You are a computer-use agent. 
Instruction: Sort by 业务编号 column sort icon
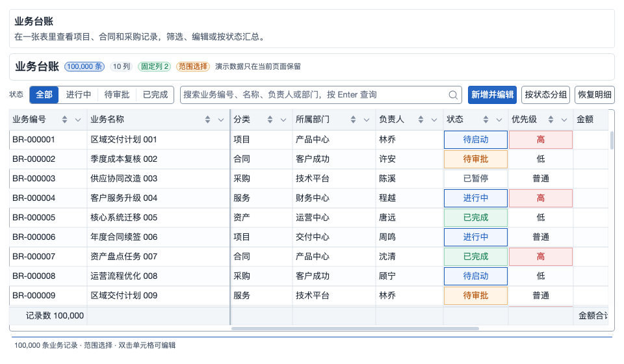pos(64,120)
